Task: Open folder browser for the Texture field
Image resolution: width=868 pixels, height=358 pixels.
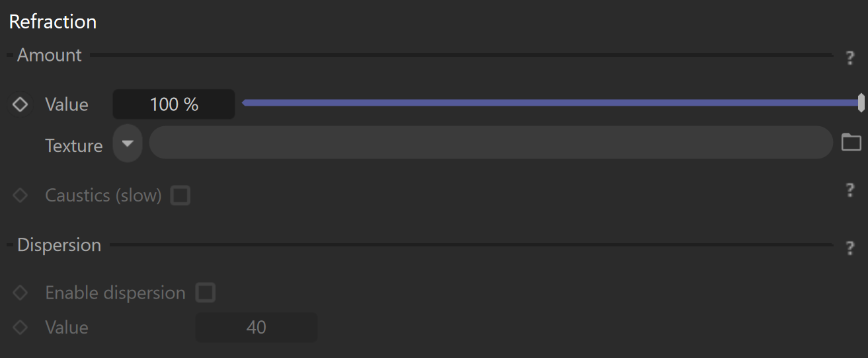Action: [851, 142]
